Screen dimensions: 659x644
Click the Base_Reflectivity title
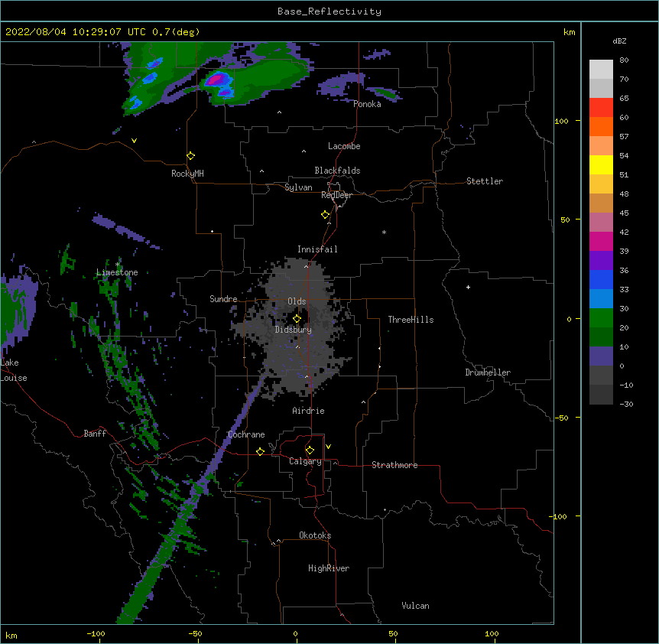click(x=329, y=11)
